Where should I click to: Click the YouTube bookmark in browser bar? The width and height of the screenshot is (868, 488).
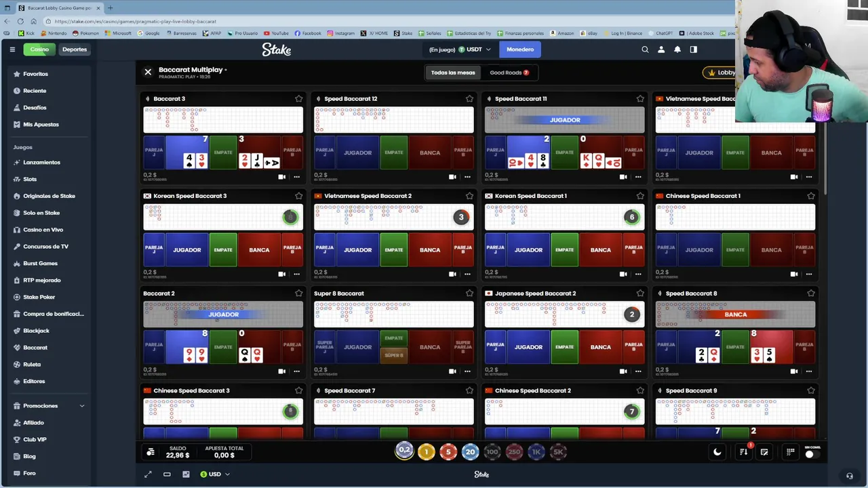pyautogui.click(x=276, y=33)
